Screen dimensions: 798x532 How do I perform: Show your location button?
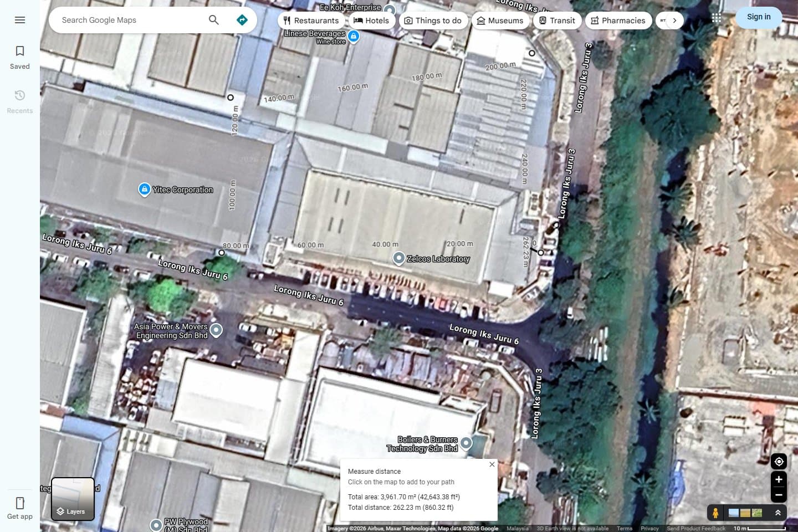pyautogui.click(x=779, y=461)
